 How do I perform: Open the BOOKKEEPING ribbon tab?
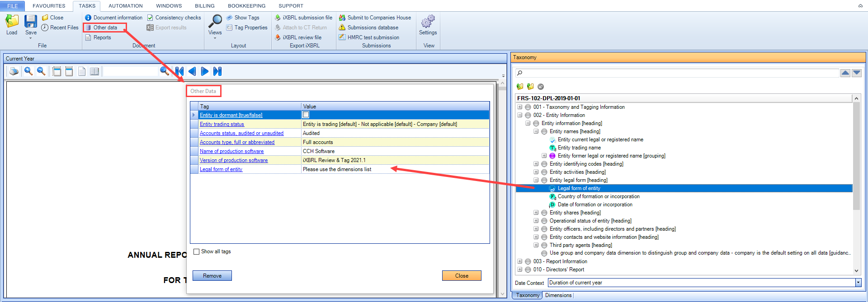pos(247,6)
